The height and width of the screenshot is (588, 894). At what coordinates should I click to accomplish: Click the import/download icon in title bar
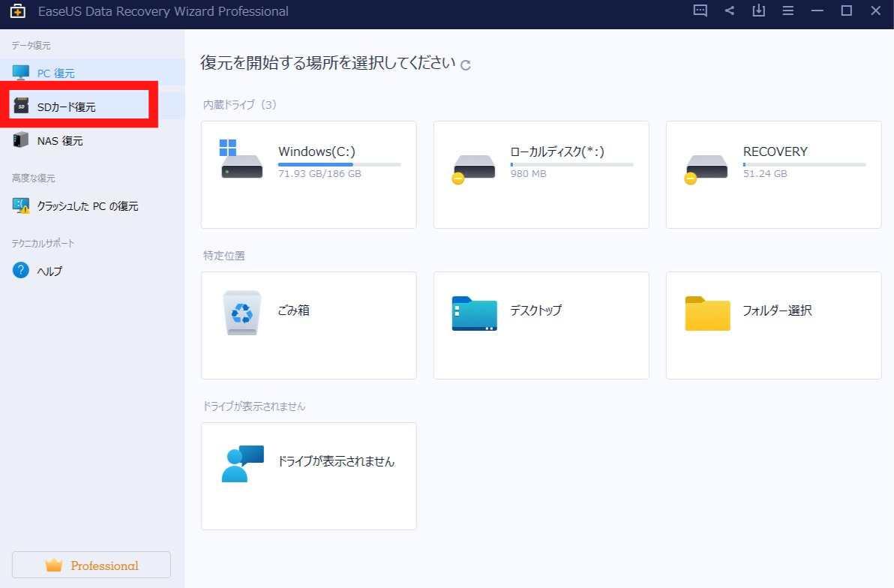pos(758,11)
